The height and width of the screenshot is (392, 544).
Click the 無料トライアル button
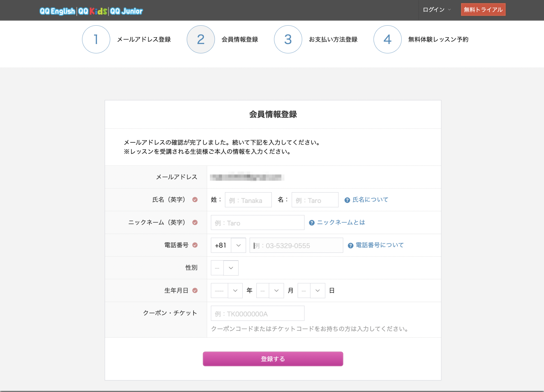pos(483,10)
